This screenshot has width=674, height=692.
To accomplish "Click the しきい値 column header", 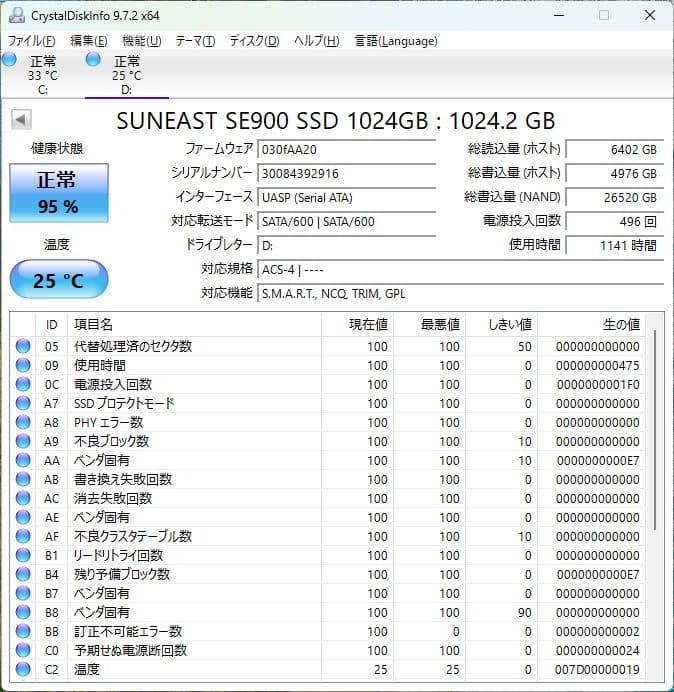I will click(x=501, y=324).
